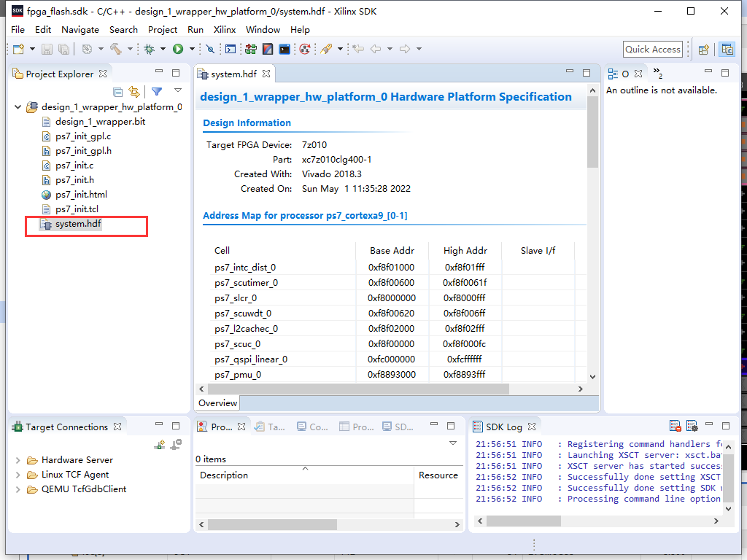Click the green Run button icon
Viewport: 747px width, 560px height.
point(178,49)
